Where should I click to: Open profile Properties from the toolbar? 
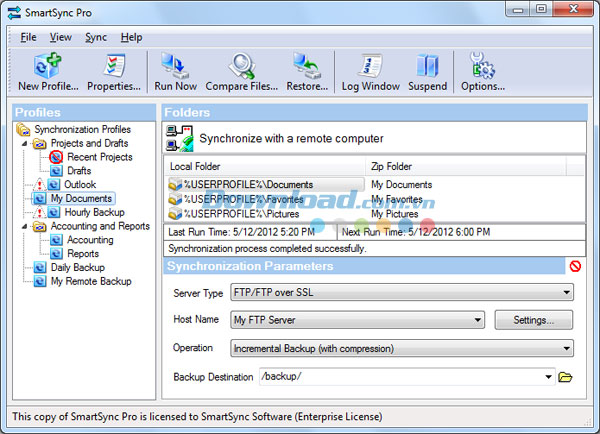[x=113, y=71]
